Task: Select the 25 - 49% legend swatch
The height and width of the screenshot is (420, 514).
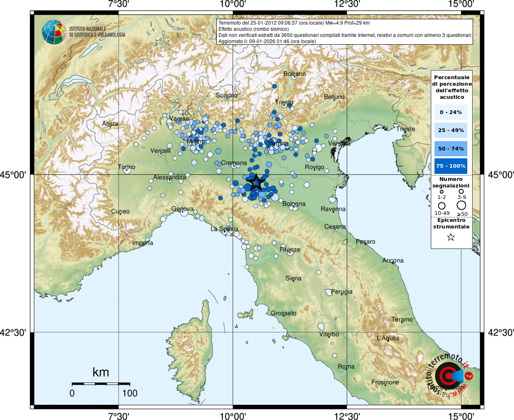Action: click(x=451, y=130)
